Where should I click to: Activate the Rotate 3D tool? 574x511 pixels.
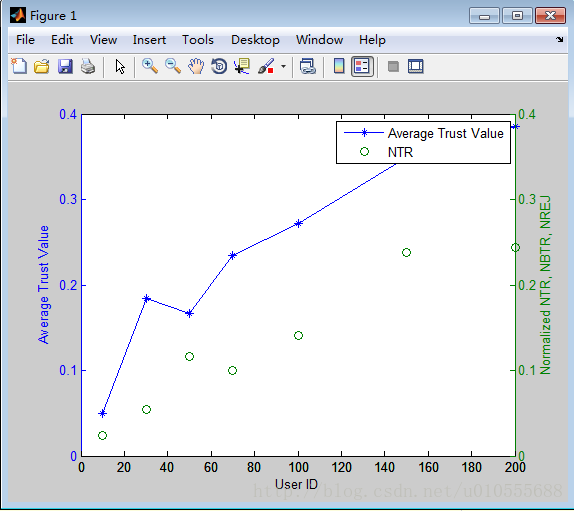(219, 67)
